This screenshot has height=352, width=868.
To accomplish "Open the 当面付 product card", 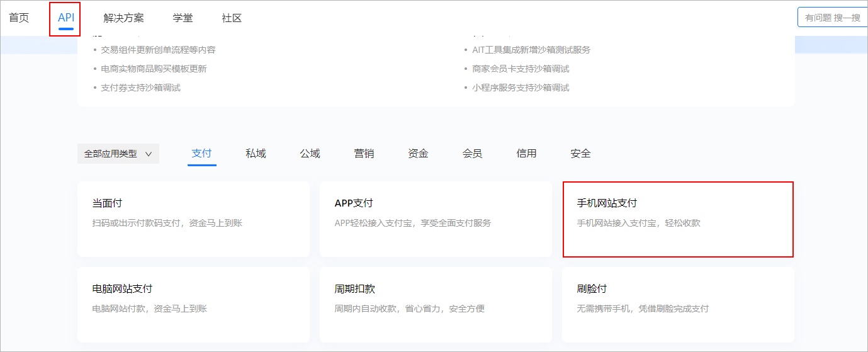I will click(x=193, y=219).
